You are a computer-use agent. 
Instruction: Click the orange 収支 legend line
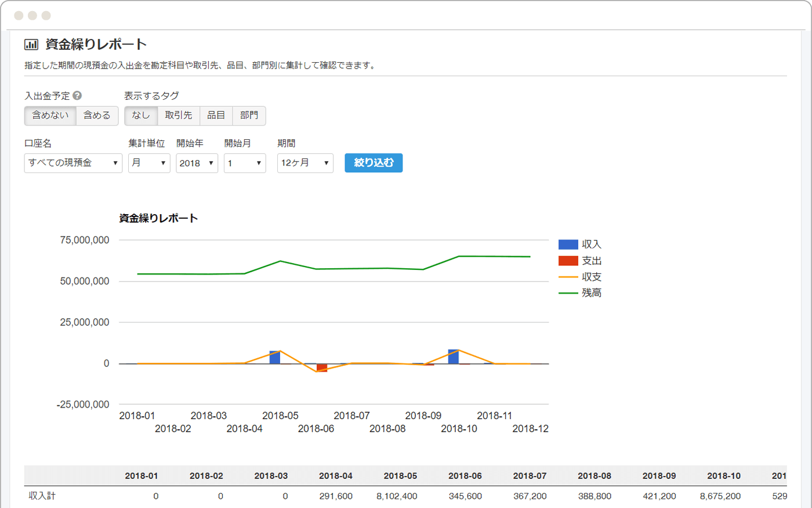click(x=568, y=277)
